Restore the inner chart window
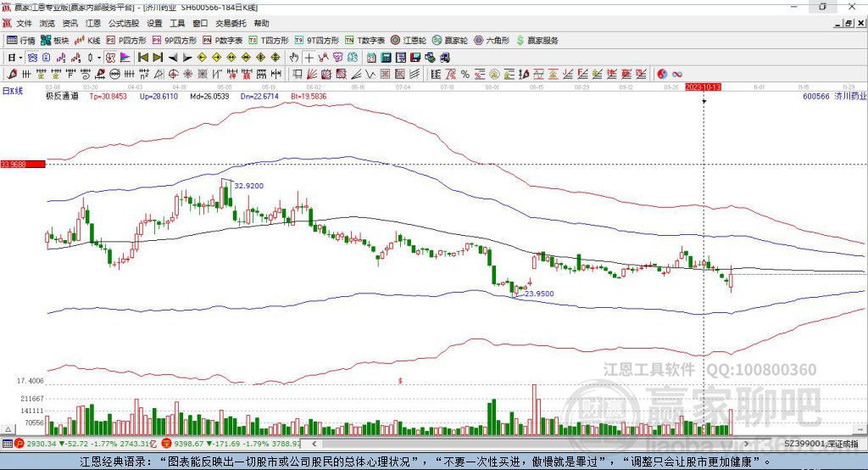The image size is (868, 470). (849, 23)
